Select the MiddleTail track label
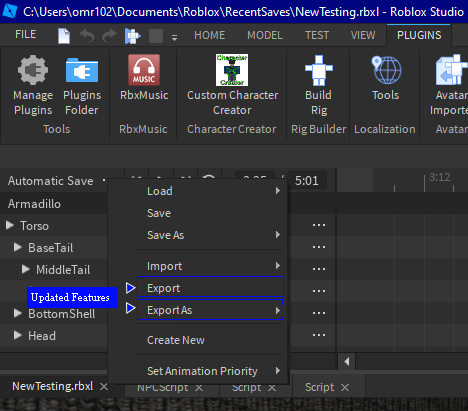 click(x=63, y=270)
